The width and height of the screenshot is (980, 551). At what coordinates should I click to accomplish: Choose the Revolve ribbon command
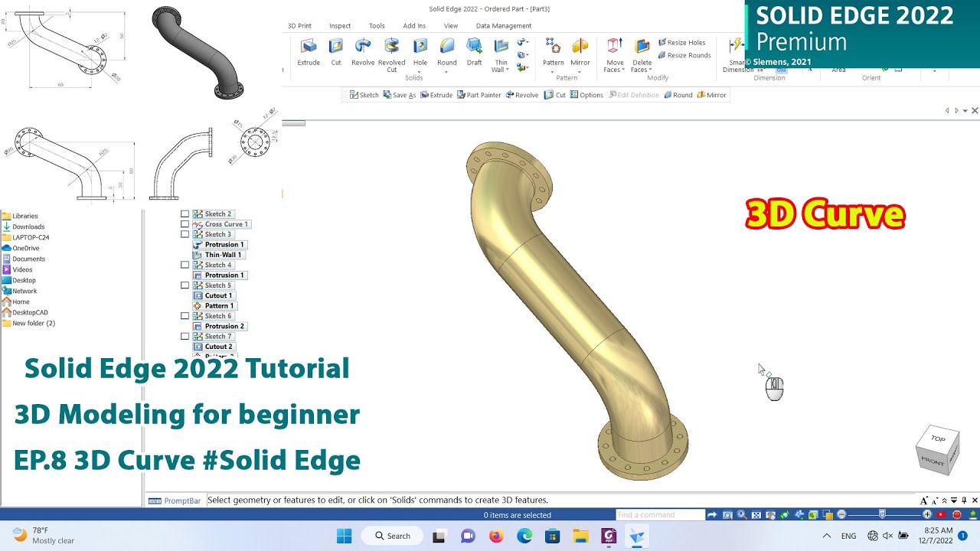[363, 52]
